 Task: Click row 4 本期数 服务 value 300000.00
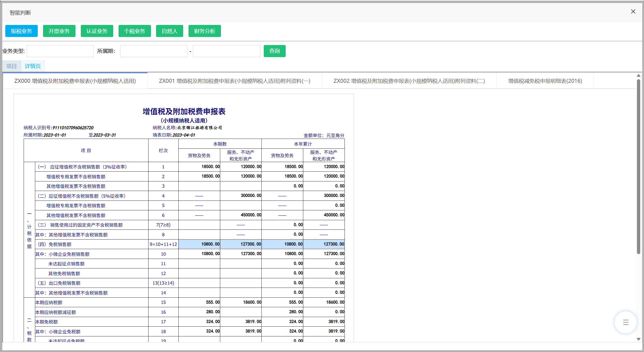point(251,195)
